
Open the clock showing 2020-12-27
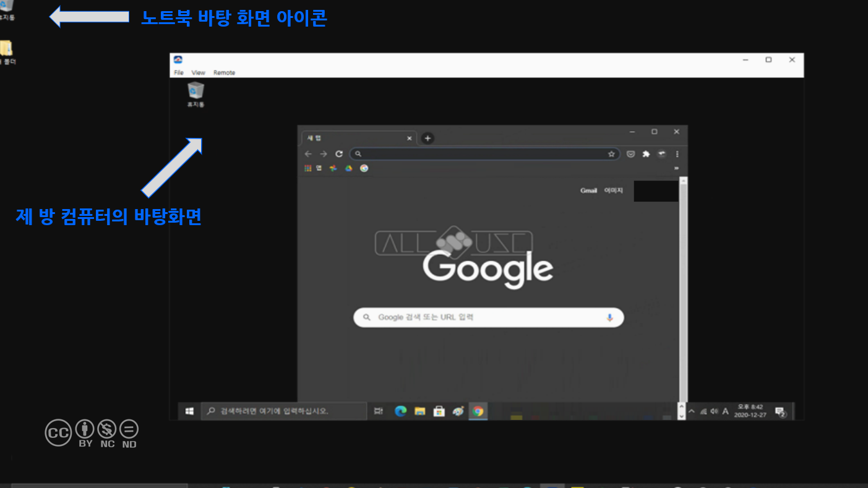click(750, 411)
